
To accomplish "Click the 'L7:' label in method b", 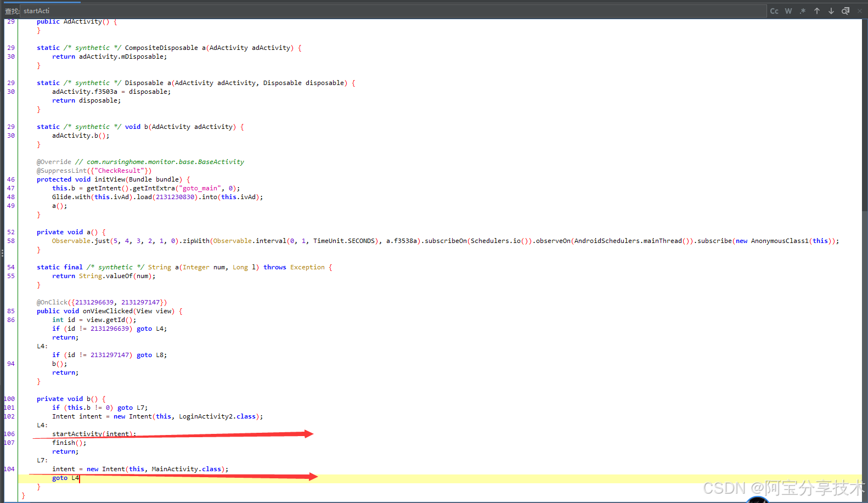I will point(42,460).
